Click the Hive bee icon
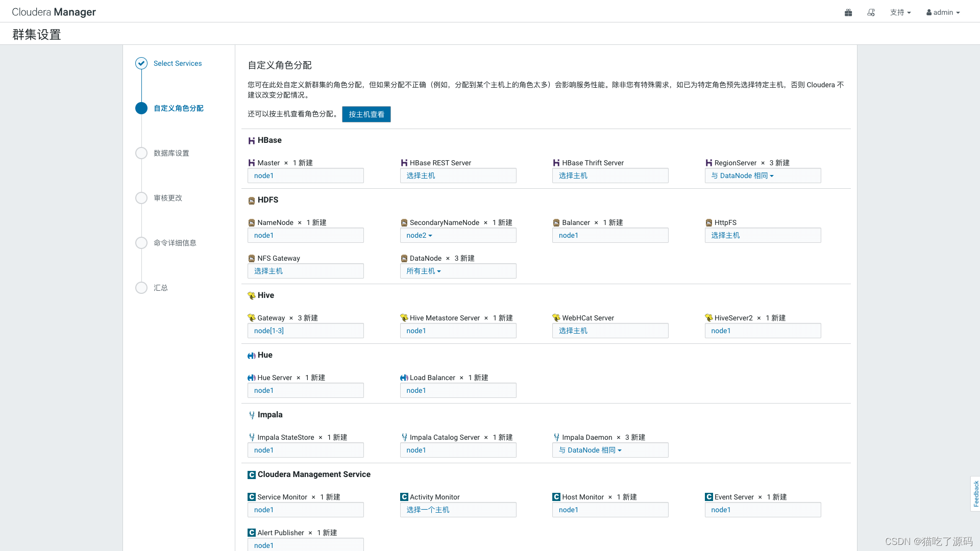Viewport: 980px width, 551px height. tap(252, 296)
